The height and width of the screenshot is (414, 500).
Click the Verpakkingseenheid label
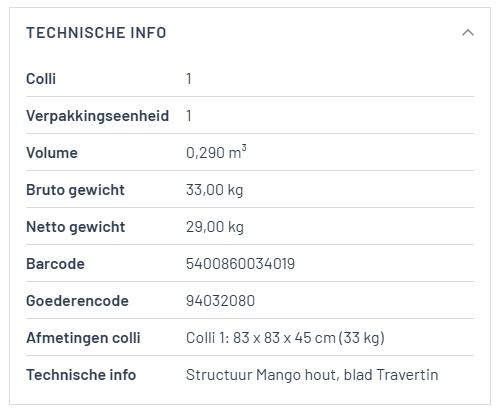coord(97,116)
